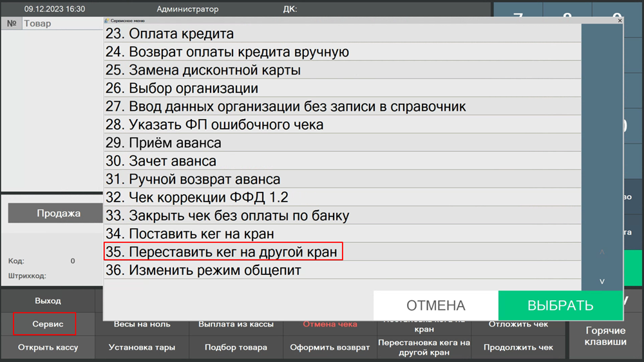Select menu item 35 Переставить кег на другой кран
The width and height of the screenshot is (644, 362).
pyautogui.click(x=223, y=252)
